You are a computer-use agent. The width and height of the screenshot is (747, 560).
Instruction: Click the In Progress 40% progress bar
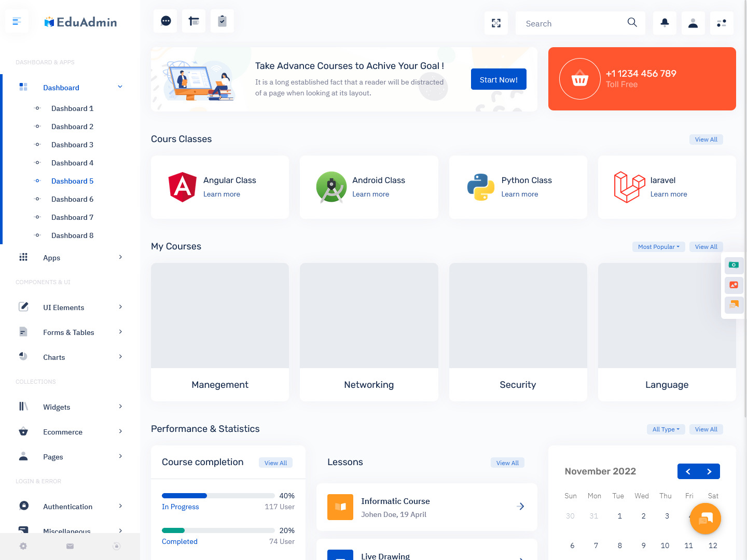(x=218, y=496)
